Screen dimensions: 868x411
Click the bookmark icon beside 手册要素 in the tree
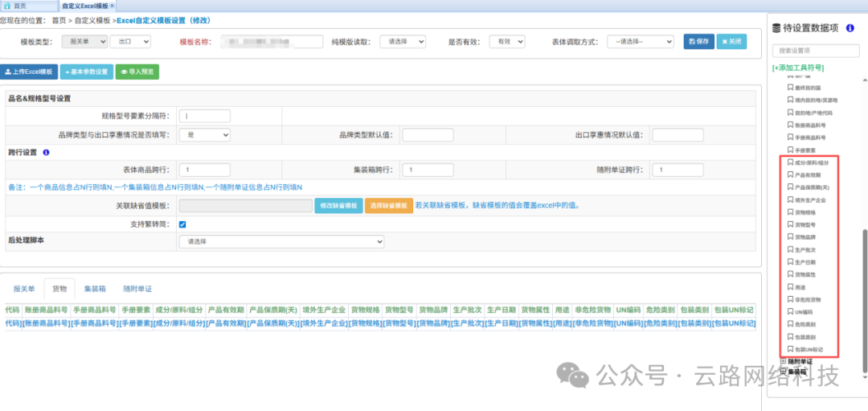791,150
